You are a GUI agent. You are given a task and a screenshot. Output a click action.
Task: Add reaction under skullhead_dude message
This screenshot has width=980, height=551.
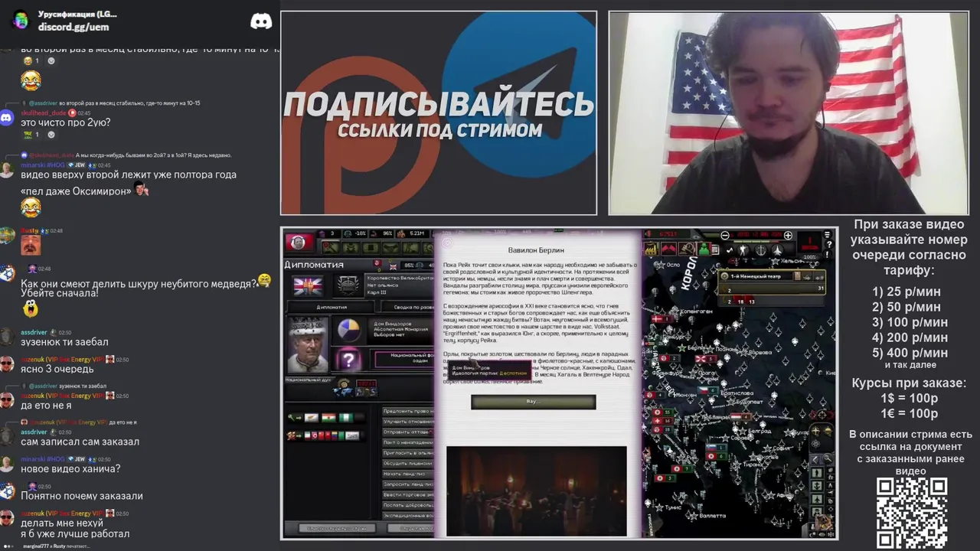(x=51, y=135)
